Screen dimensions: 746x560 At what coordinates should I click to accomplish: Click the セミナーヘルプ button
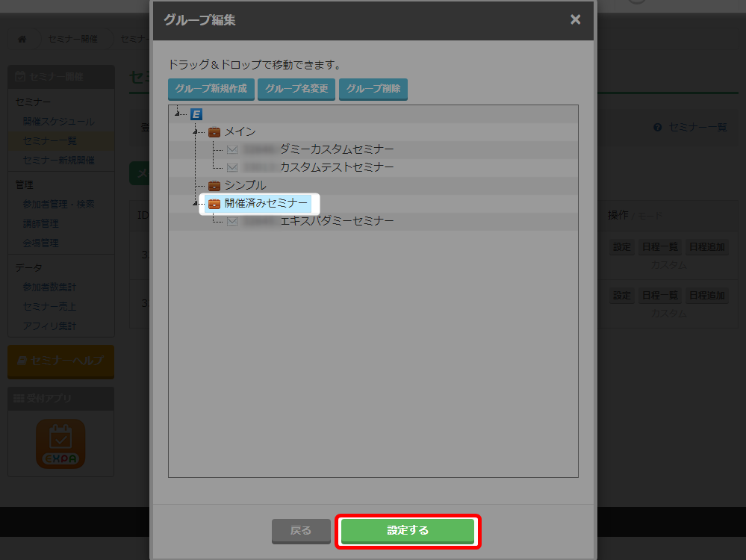[x=61, y=361]
